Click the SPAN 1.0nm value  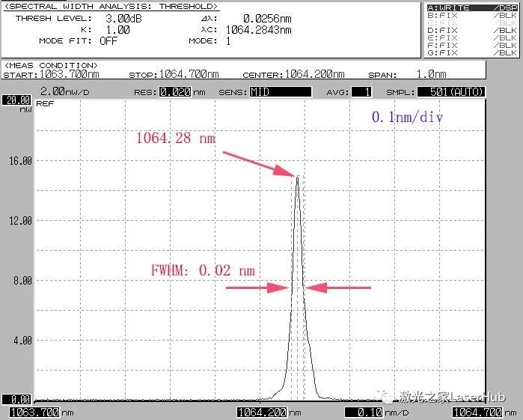[x=431, y=75]
